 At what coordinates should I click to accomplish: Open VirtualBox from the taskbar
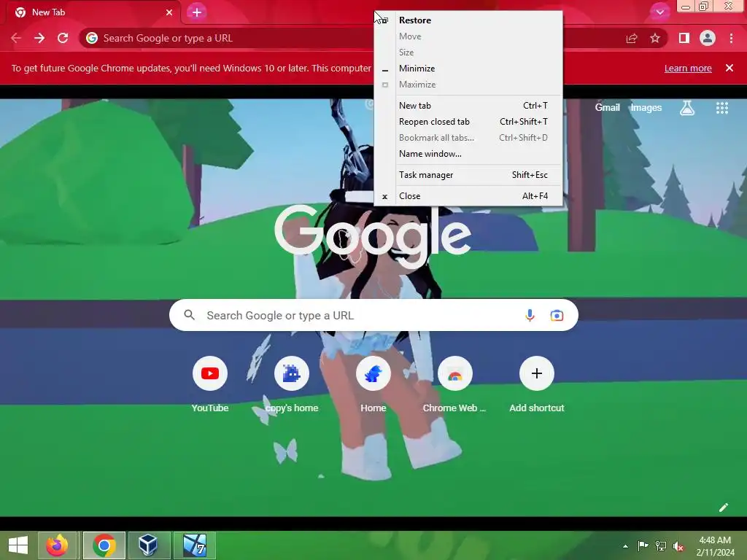coord(148,545)
